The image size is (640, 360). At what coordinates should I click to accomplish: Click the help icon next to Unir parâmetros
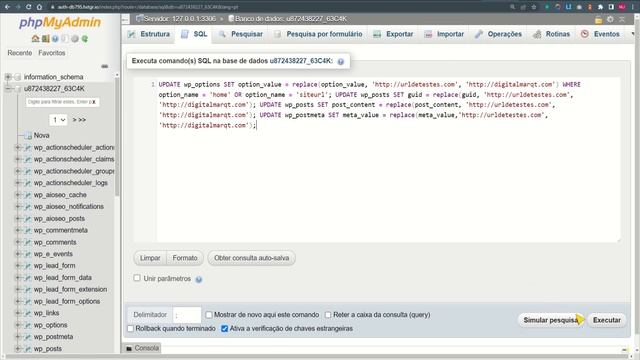pos(199,279)
